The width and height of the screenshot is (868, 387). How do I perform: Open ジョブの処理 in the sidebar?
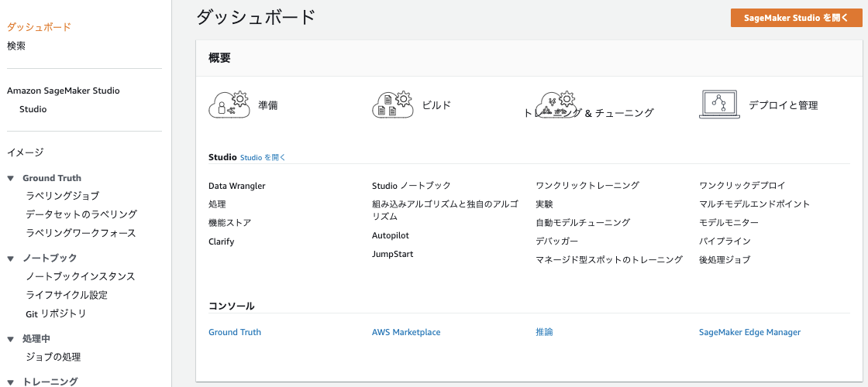pos(53,357)
